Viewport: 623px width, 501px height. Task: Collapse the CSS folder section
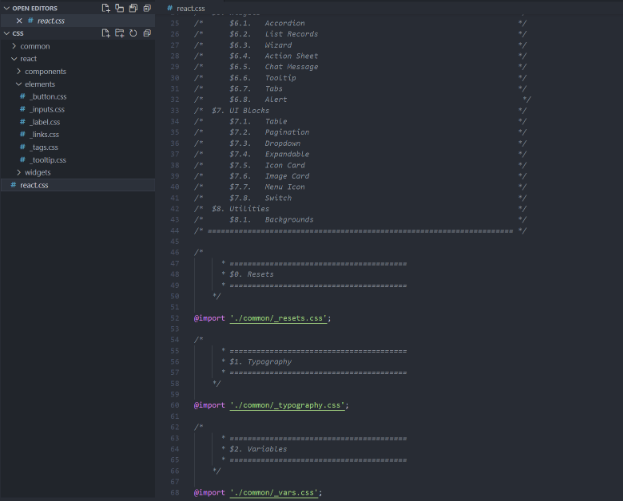tap(6, 33)
